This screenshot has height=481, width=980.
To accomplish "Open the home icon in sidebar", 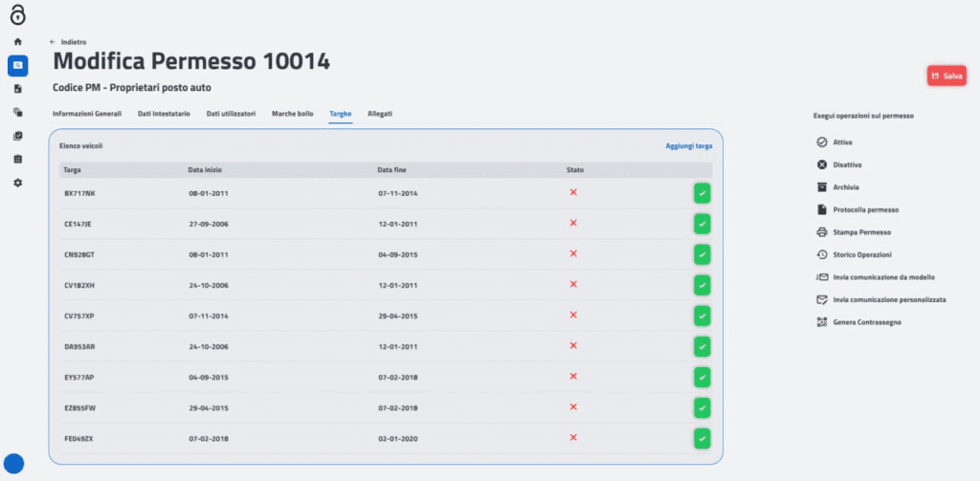I will pos(17,42).
